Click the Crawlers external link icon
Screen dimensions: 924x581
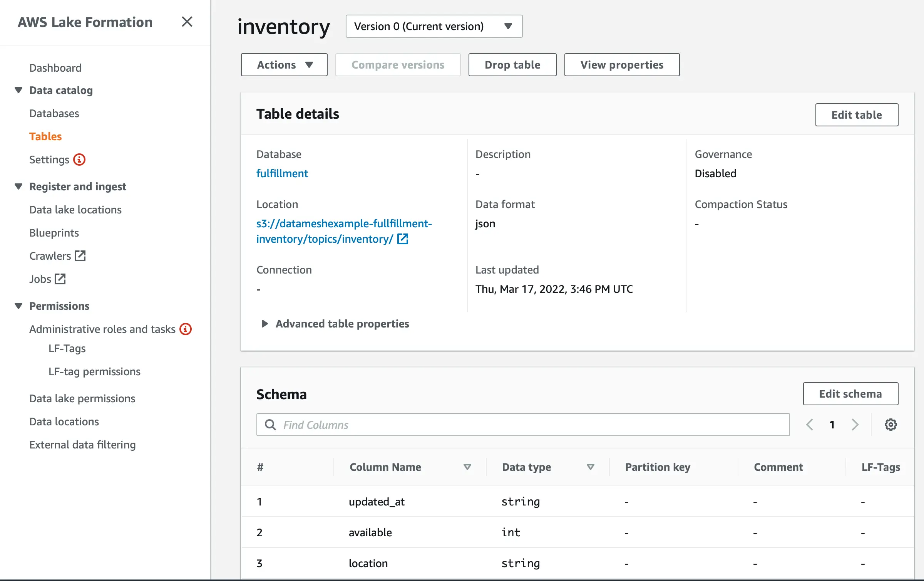pos(80,256)
